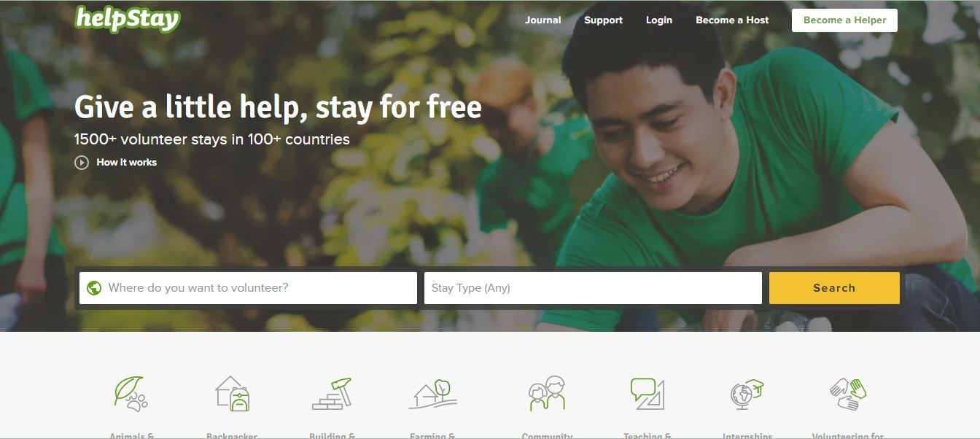980x439 pixels.
Task: Click the Become a Helper button
Action: pyautogui.click(x=844, y=20)
